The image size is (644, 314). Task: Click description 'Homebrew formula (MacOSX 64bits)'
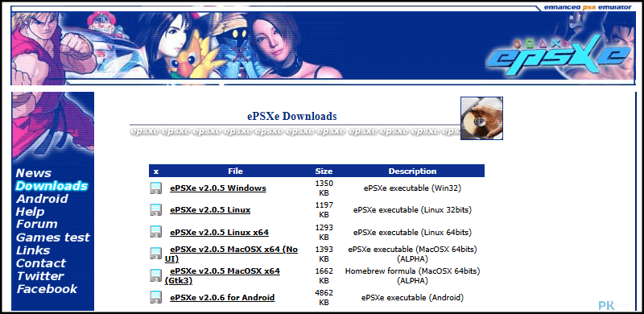point(412,271)
